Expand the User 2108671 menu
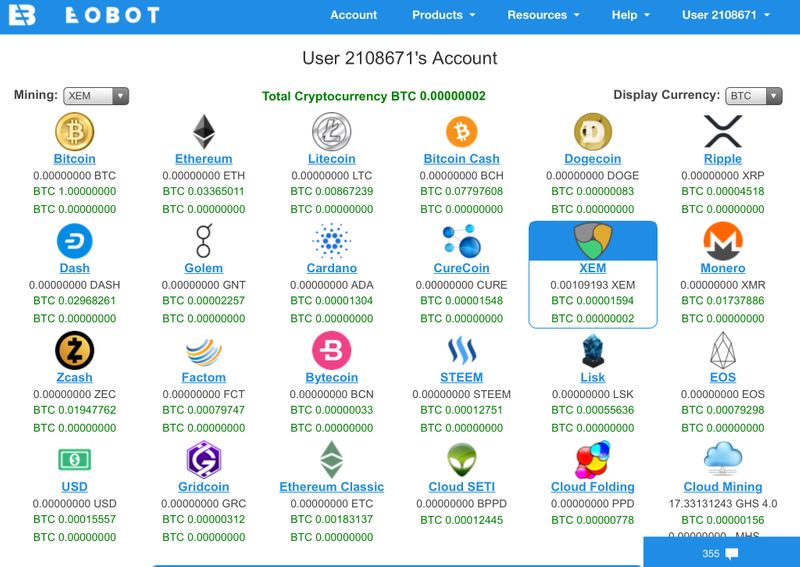800x567 pixels. 726,15
